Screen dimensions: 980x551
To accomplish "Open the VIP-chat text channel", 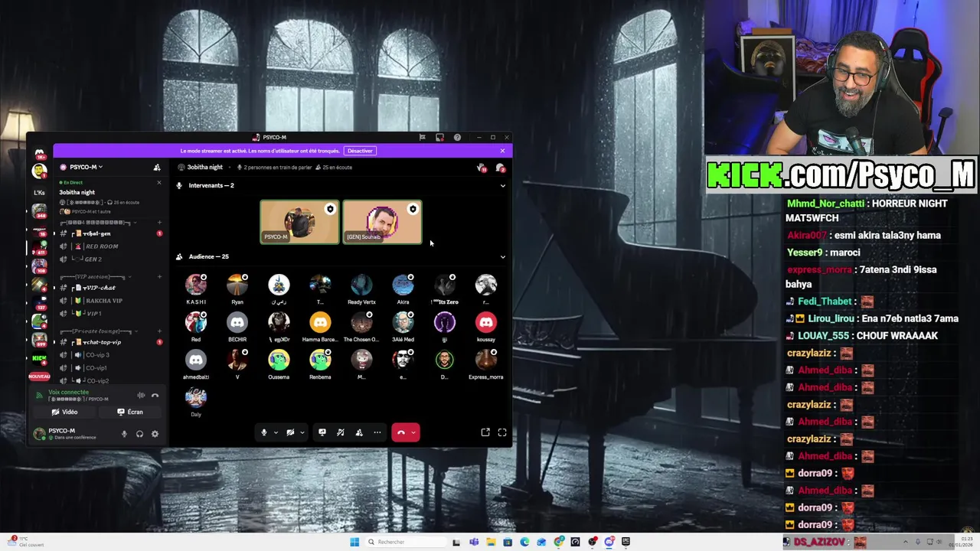I will [111, 288].
